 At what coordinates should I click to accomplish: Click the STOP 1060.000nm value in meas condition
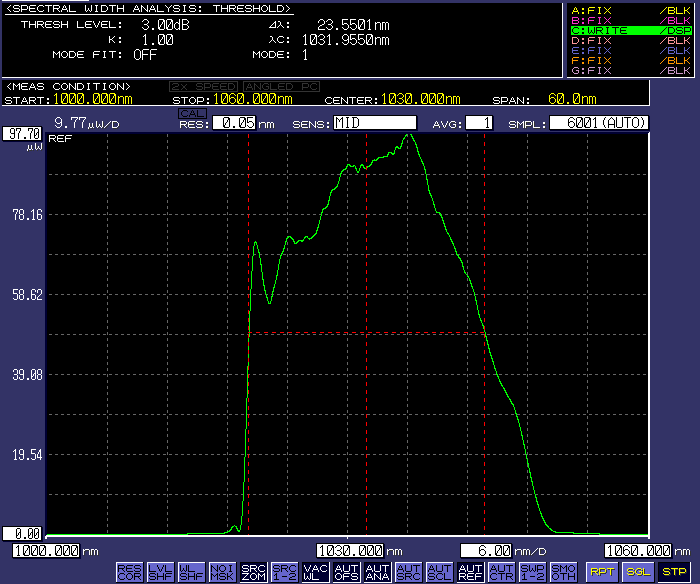click(253, 99)
